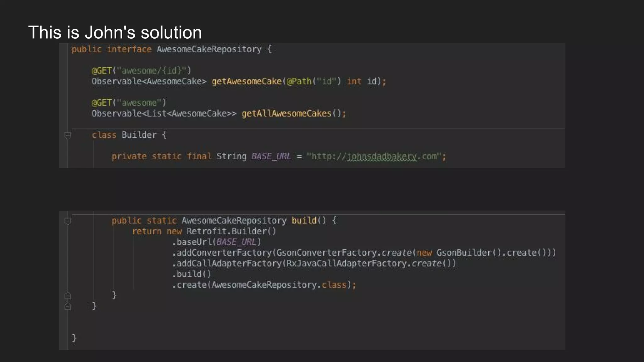Click the GsonConverterFactory reference
The image size is (644, 362).
coord(326,253)
